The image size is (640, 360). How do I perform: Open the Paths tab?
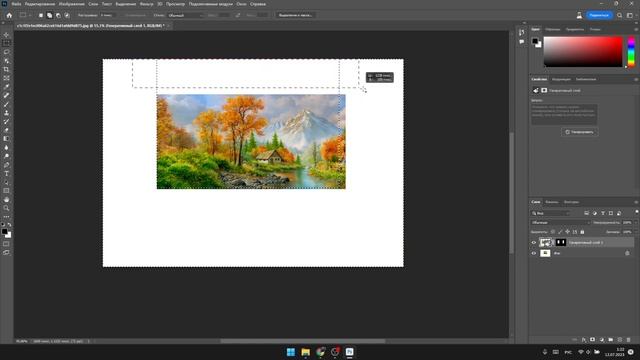[x=571, y=202]
